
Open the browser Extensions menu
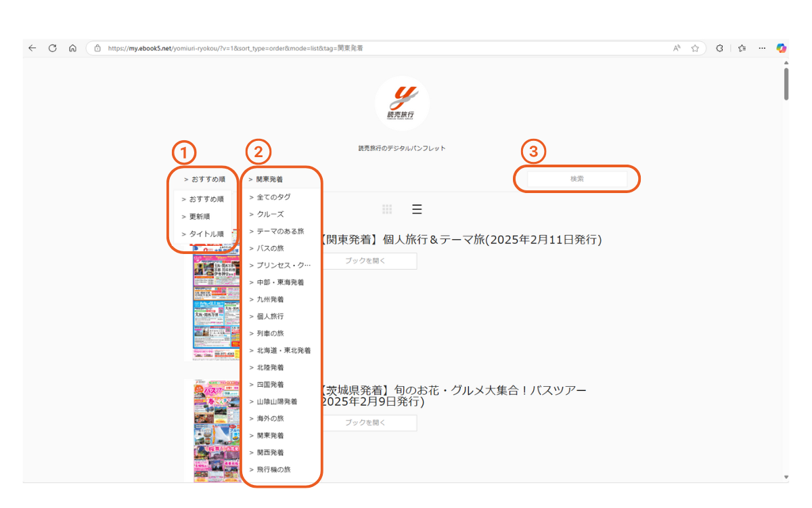click(x=719, y=48)
